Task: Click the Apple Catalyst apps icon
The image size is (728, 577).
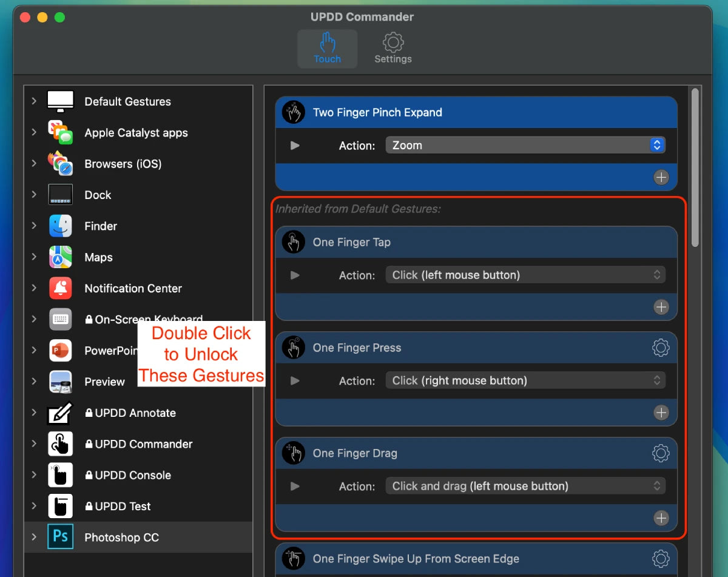Action: [61, 132]
